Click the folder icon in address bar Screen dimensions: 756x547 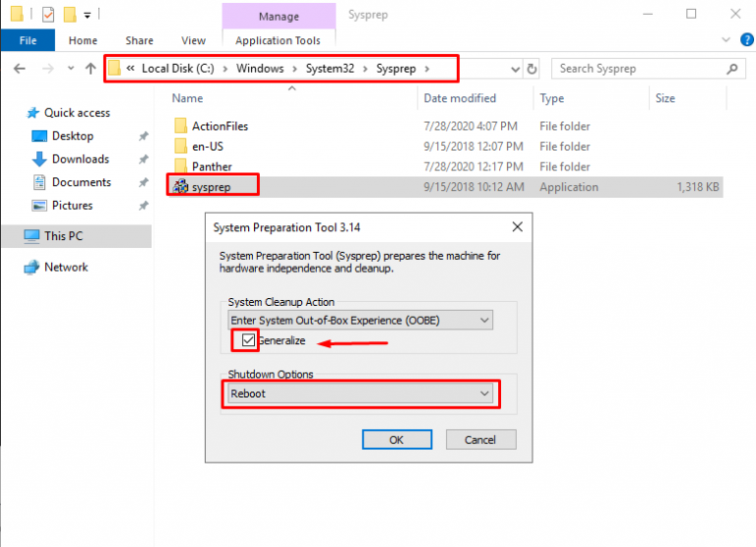pyautogui.click(x=114, y=68)
